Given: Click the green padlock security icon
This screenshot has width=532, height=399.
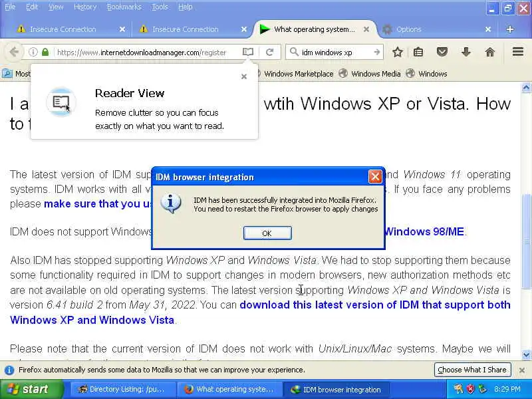Looking at the screenshot, I should click(x=45, y=52).
